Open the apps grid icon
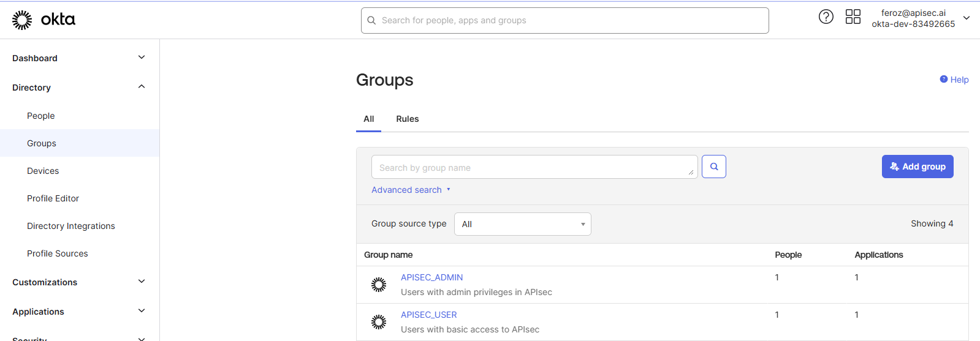Screen dimensions: 980x341 853,17
